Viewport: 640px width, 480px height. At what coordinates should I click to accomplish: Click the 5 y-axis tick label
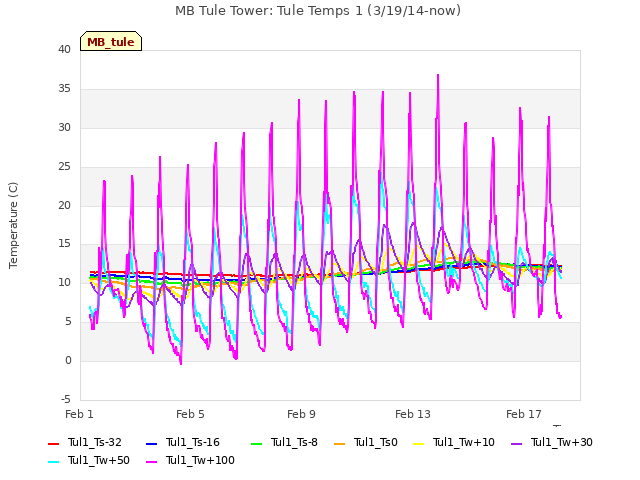[x=68, y=322]
